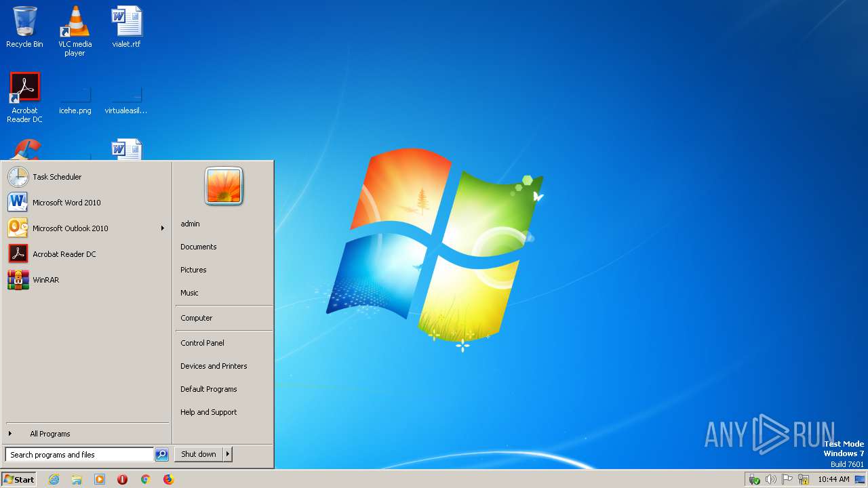868x488 pixels.
Task: Expand Microsoft Outlook 2010 jump list arrow
Action: (163, 228)
